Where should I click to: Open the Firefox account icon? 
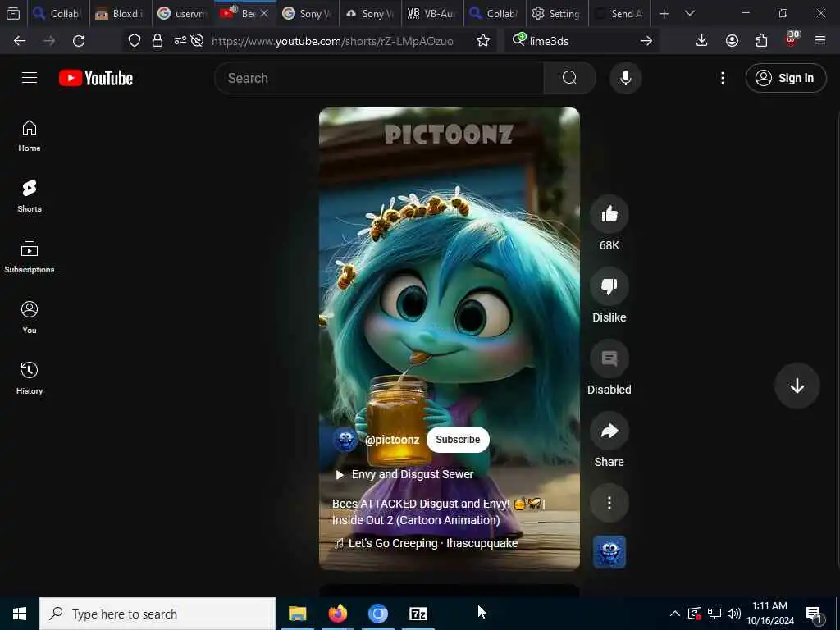[732, 41]
